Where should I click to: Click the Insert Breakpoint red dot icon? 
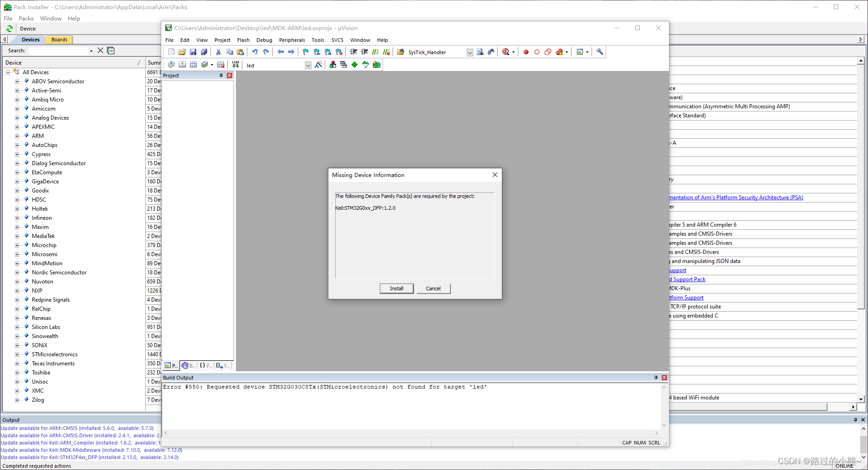pos(526,52)
